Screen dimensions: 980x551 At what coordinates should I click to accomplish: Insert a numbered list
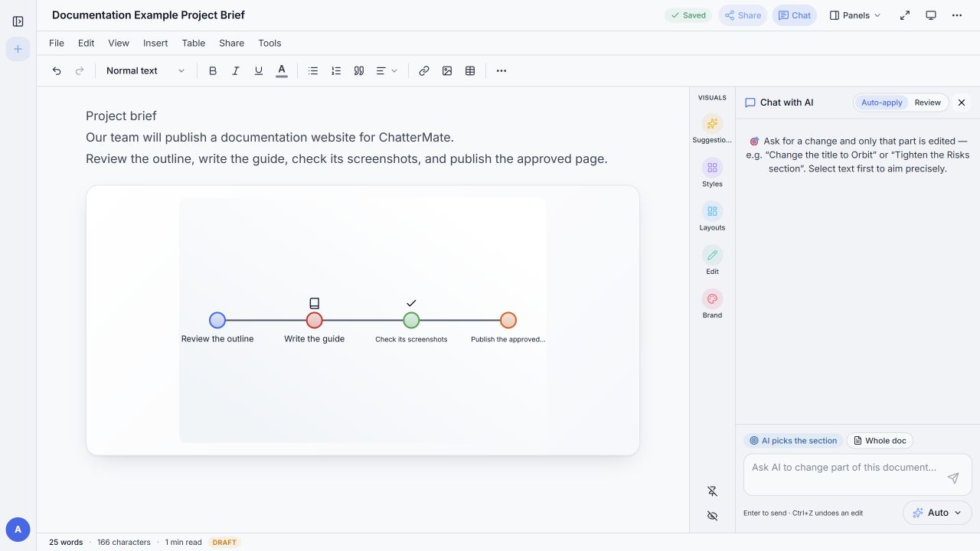[x=336, y=70]
